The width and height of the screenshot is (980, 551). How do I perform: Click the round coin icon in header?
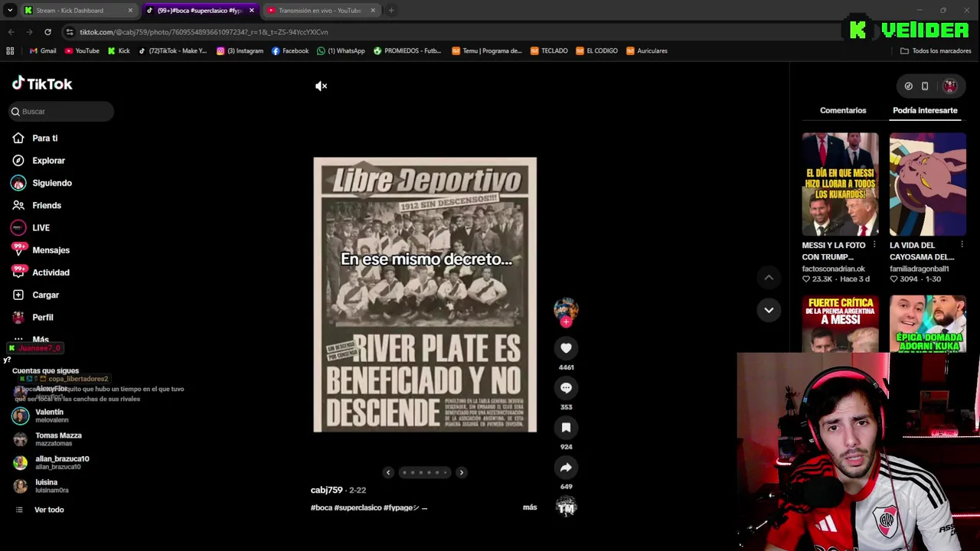(x=908, y=86)
